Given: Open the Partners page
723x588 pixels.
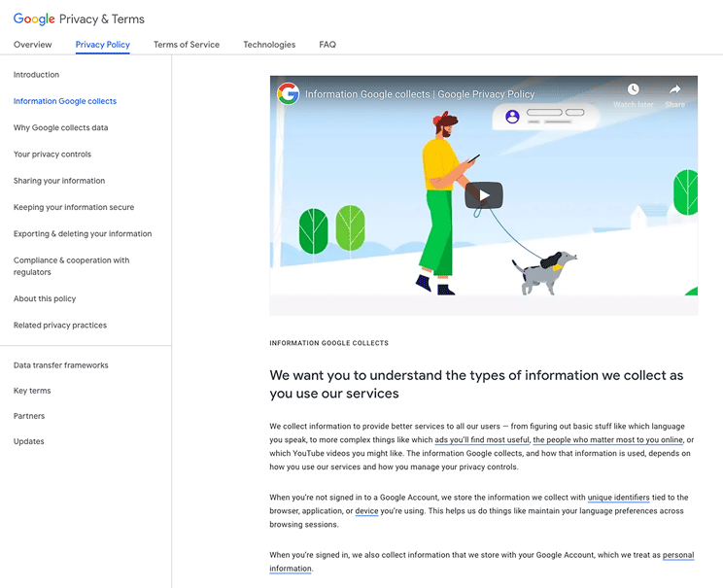Looking at the screenshot, I should pyautogui.click(x=29, y=416).
